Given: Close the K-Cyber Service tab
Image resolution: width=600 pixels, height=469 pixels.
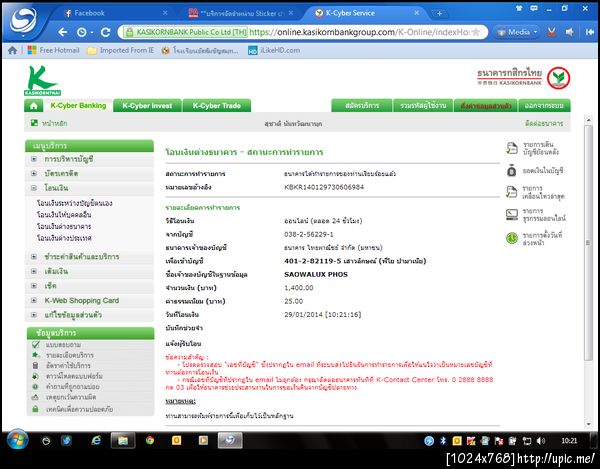Looking at the screenshot, I should click(x=416, y=13).
